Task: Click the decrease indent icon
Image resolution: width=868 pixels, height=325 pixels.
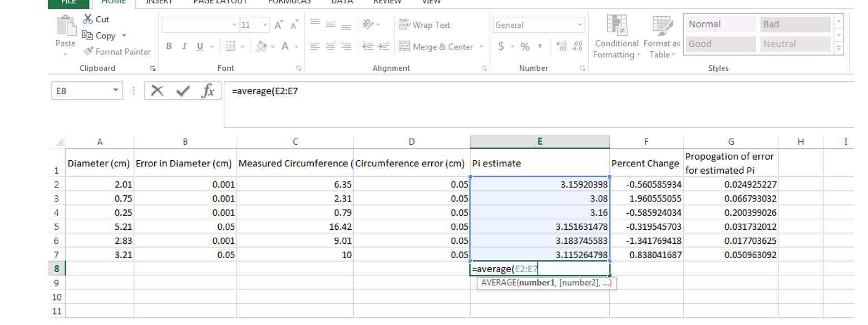Action: click(367, 47)
